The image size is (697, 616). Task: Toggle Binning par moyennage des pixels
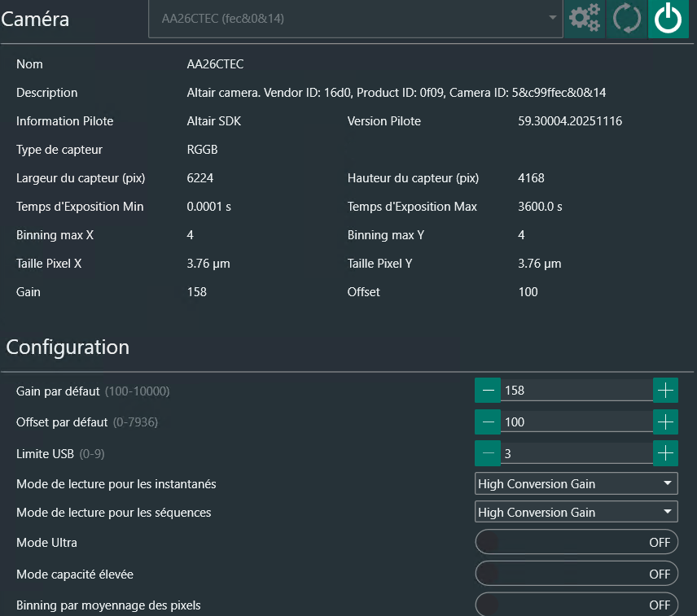click(x=576, y=605)
